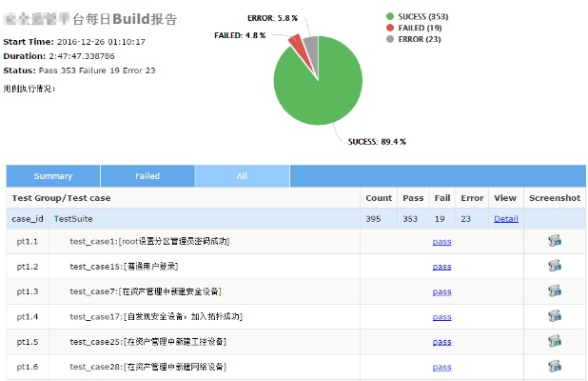
Task: Open screenshot icon for test_case15 row
Action: [554, 266]
